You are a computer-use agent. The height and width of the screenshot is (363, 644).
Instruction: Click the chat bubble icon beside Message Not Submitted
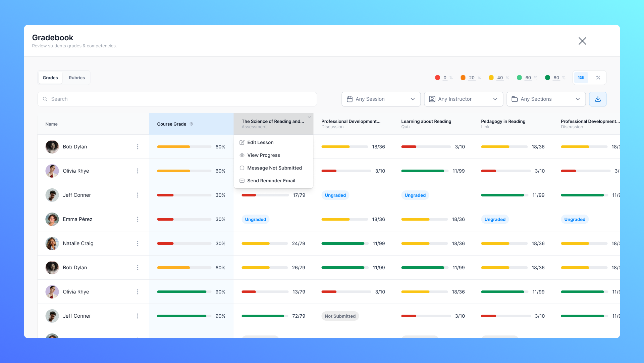tap(242, 168)
